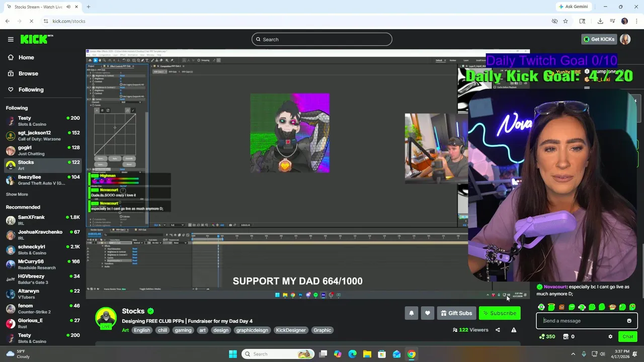Toggle notification bell for Stocks
Image resolution: width=644 pixels, height=362 pixels.
click(411, 313)
